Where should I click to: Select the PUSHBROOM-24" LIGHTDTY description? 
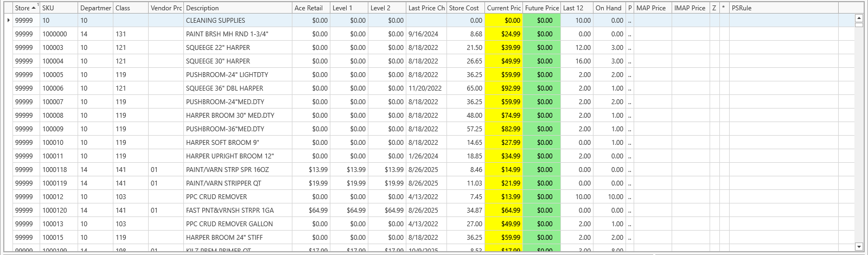[x=238, y=75]
